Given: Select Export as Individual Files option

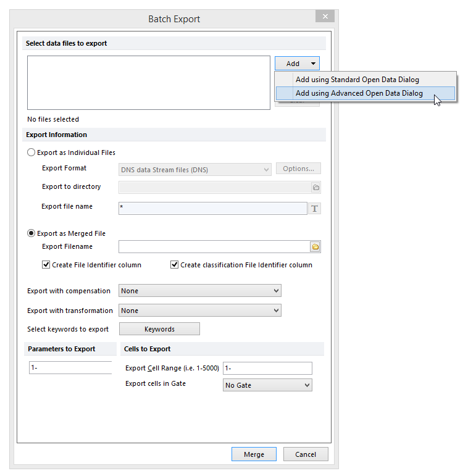Looking at the screenshot, I should click(x=31, y=152).
